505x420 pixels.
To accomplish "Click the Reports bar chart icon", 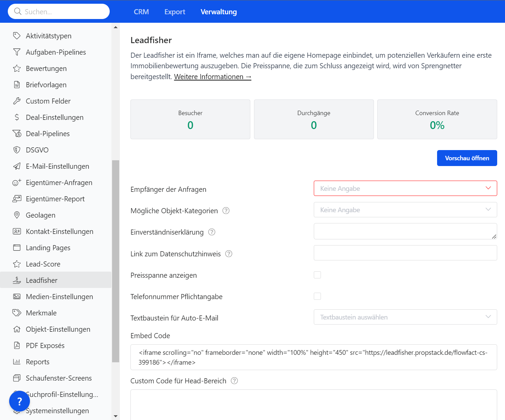I will (17, 362).
